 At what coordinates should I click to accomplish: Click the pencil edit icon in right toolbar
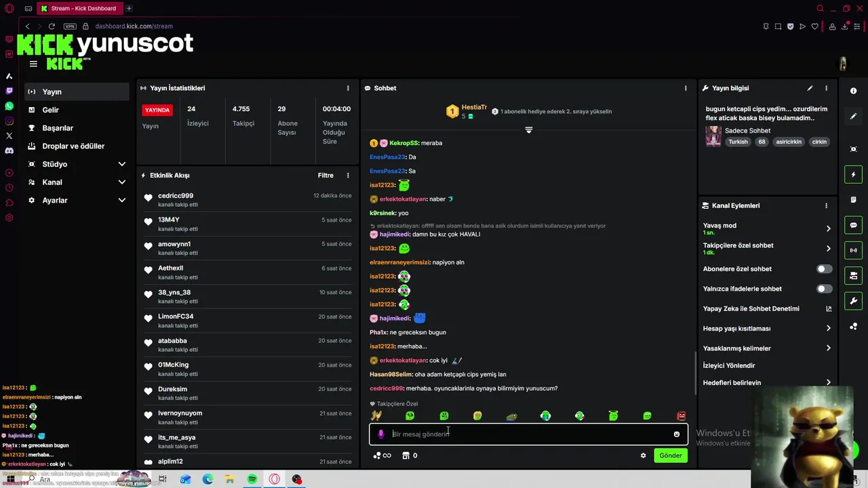click(x=853, y=117)
